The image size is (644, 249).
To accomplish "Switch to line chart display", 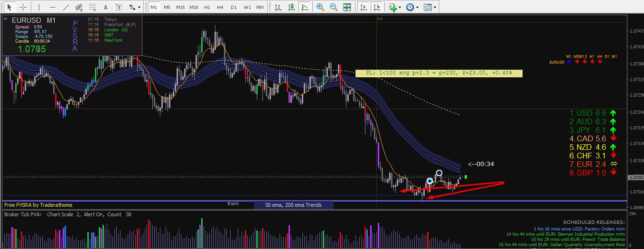I will [x=305, y=7].
